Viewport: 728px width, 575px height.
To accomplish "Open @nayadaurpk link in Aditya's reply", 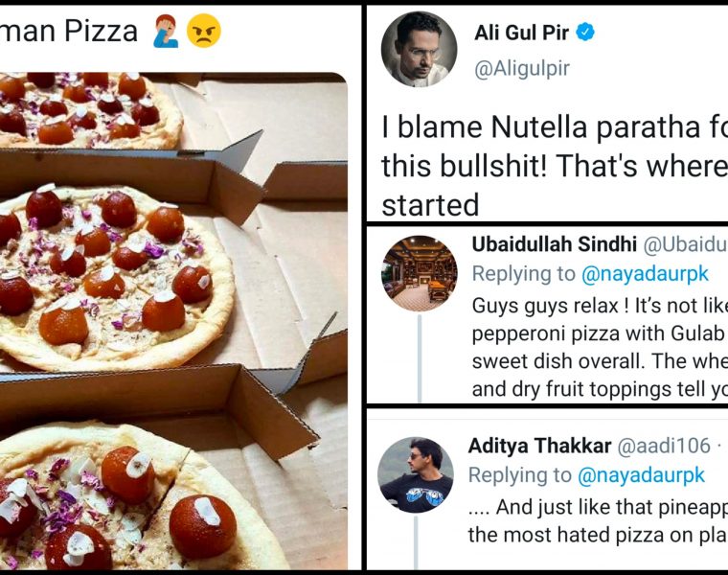I will tap(641, 475).
